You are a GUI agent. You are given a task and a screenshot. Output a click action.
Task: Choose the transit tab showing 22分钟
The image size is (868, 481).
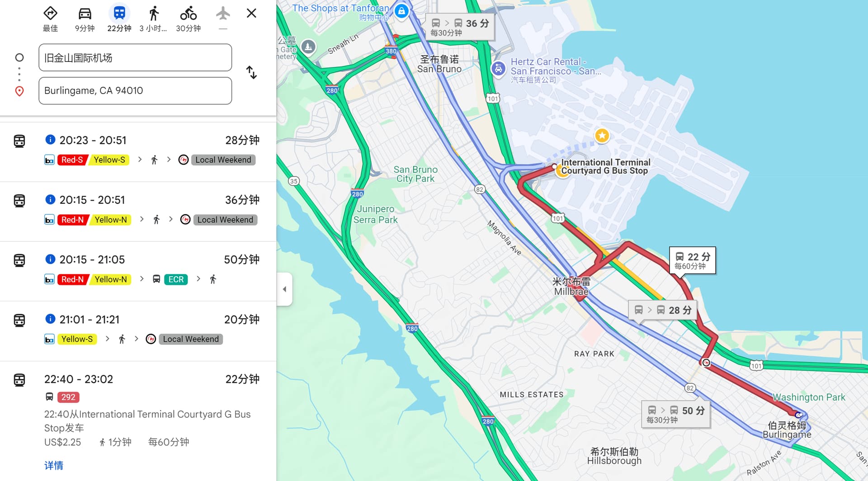tap(119, 19)
